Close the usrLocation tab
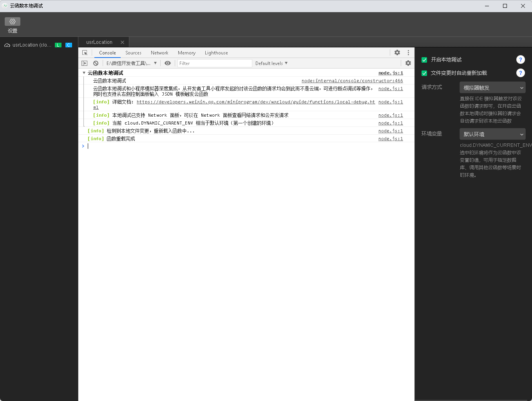 (122, 42)
